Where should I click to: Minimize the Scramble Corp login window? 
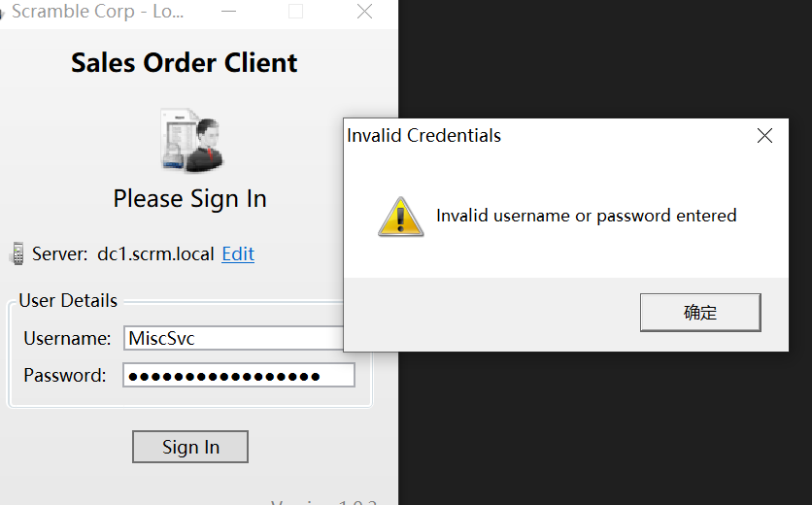click(228, 12)
